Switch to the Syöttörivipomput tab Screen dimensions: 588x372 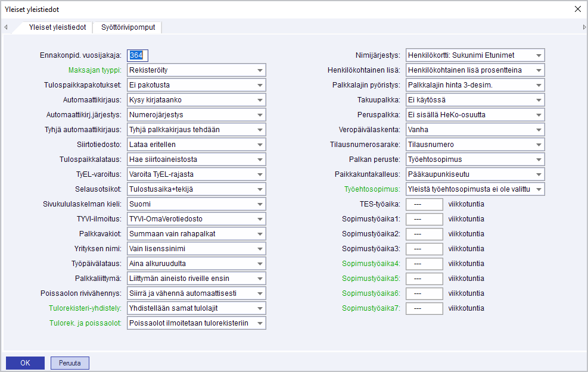pos(127,27)
